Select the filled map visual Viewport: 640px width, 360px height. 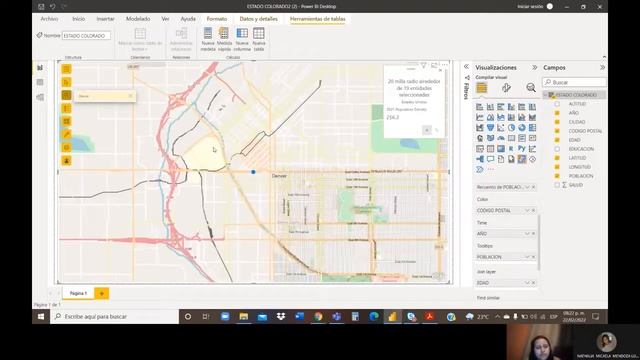point(490,138)
